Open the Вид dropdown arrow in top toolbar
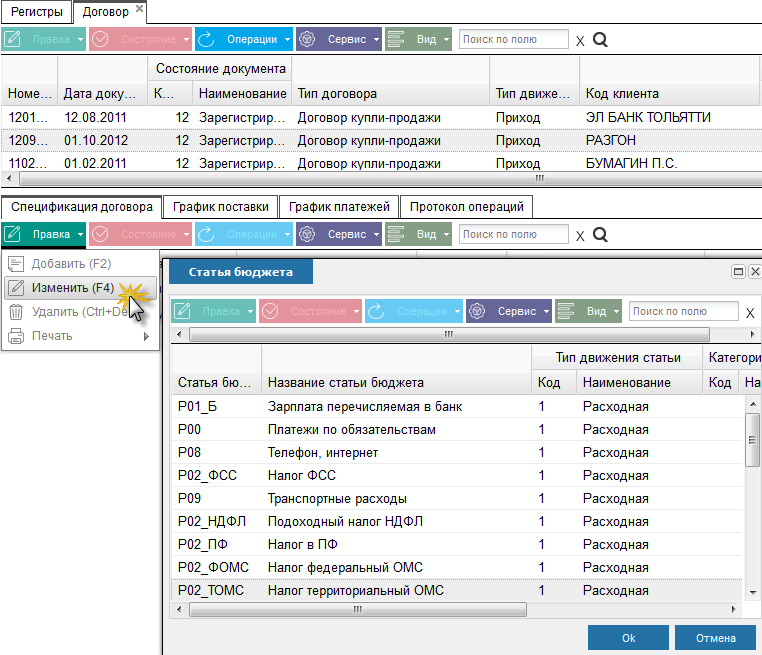Viewport: 762px width, 655px height. click(x=446, y=39)
